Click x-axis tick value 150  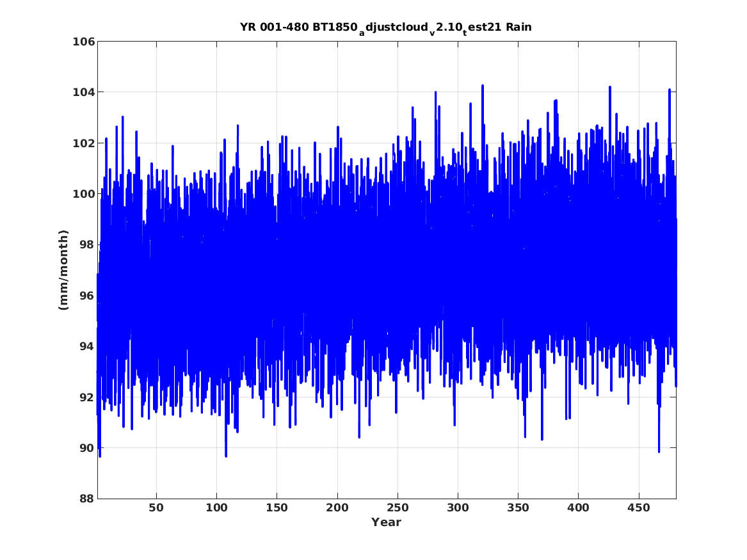[x=277, y=508]
